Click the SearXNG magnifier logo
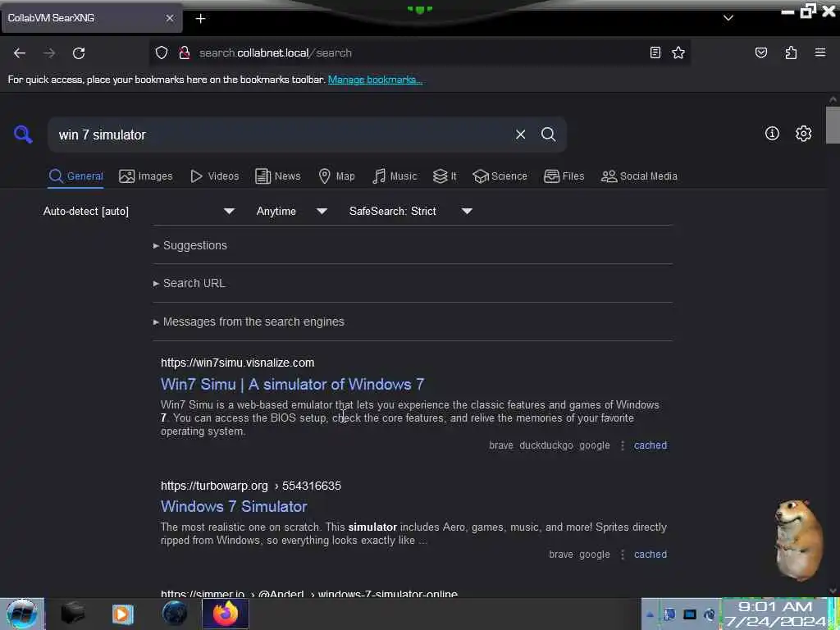Screen dimensions: 840x630 click(23, 134)
